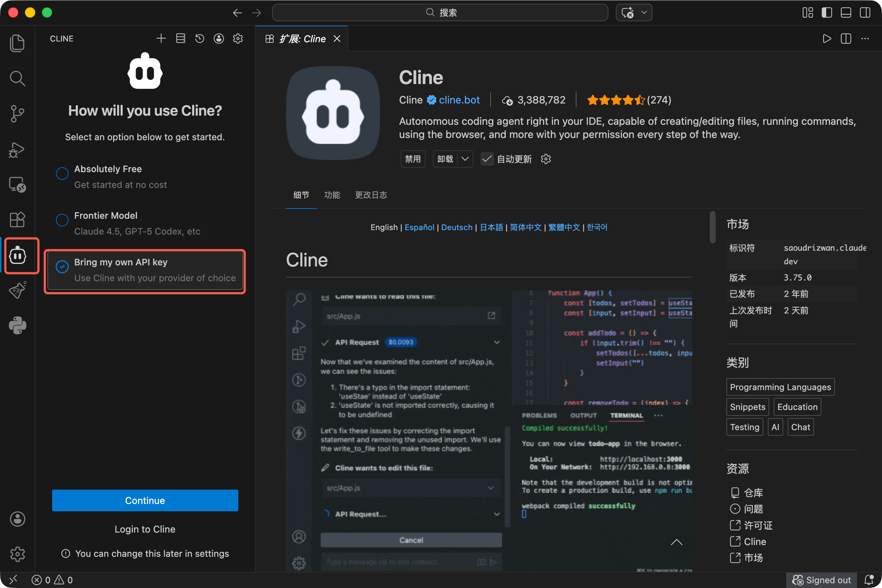Switch to the 更改日志 tab

370,195
